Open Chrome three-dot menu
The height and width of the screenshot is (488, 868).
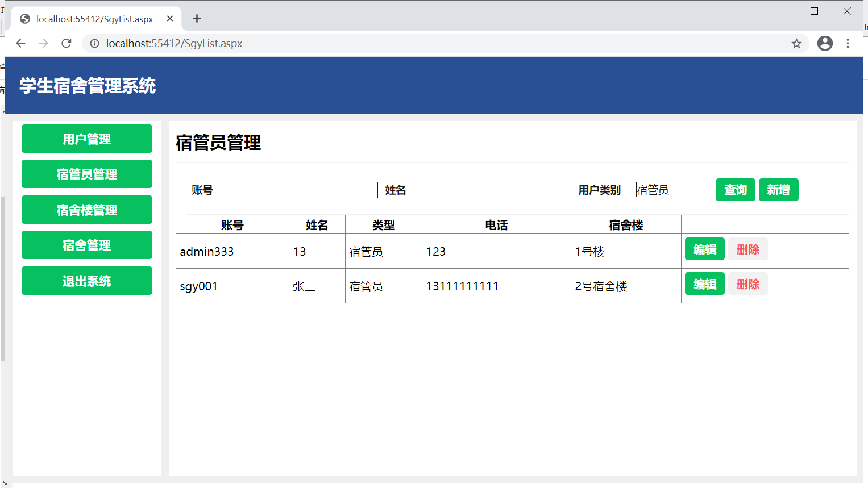(848, 44)
